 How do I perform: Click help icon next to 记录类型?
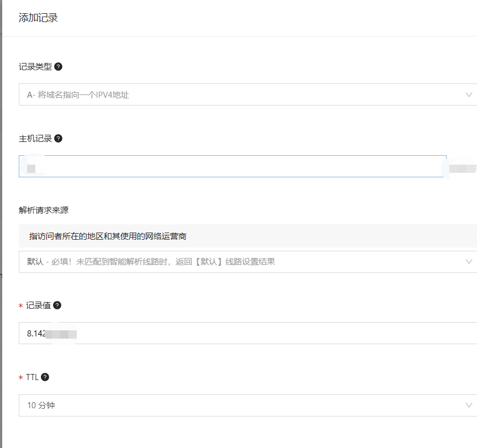click(58, 67)
